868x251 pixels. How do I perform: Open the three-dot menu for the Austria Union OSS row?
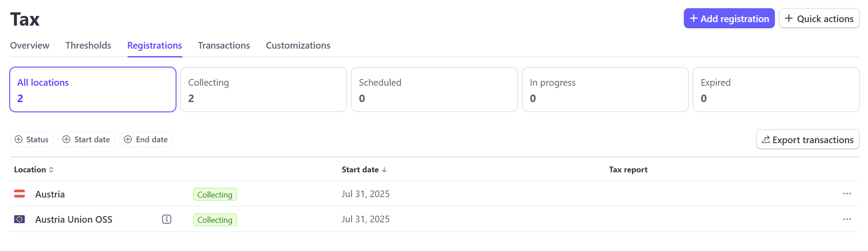click(x=847, y=219)
